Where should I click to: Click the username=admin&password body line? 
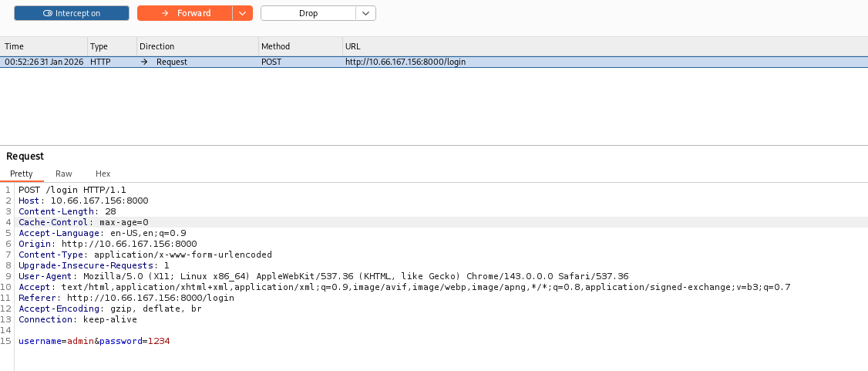94,341
